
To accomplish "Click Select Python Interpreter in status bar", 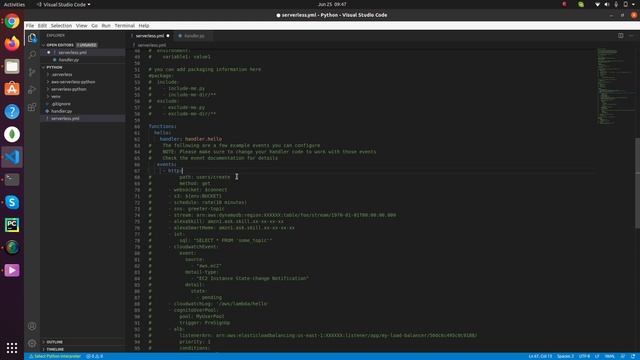I will [55, 356].
